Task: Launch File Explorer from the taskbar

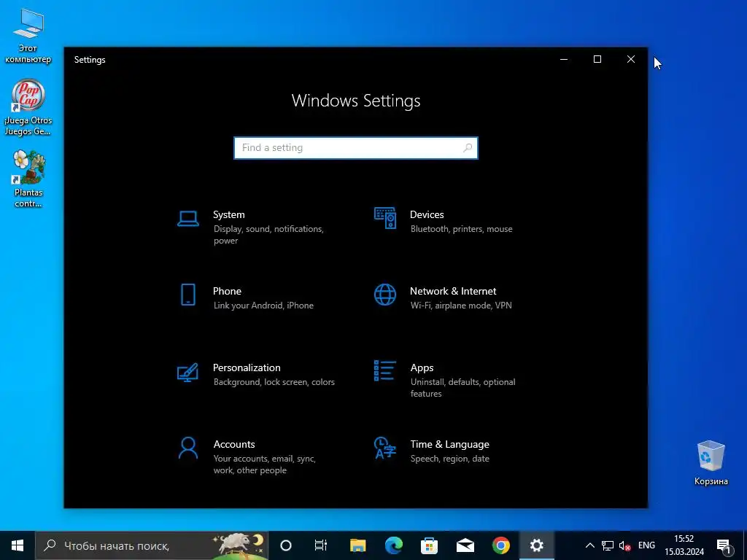Action: pyautogui.click(x=357, y=545)
